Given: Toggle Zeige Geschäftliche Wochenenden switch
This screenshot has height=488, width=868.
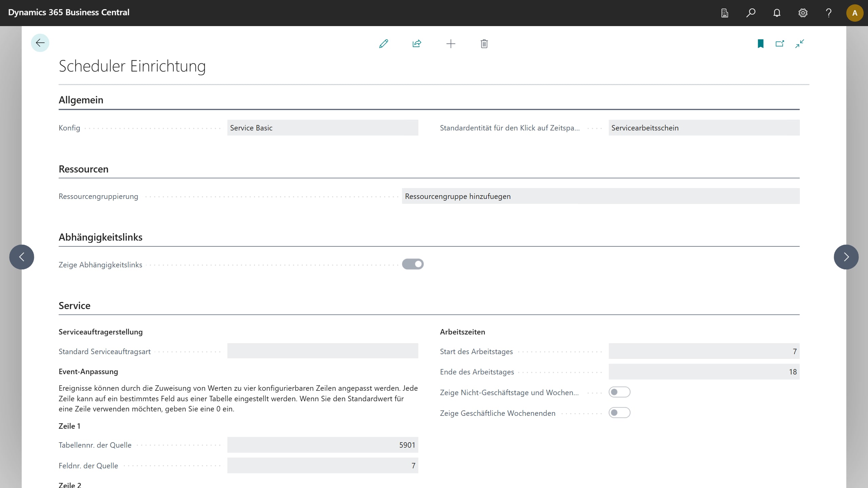Looking at the screenshot, I should [619, 413].
